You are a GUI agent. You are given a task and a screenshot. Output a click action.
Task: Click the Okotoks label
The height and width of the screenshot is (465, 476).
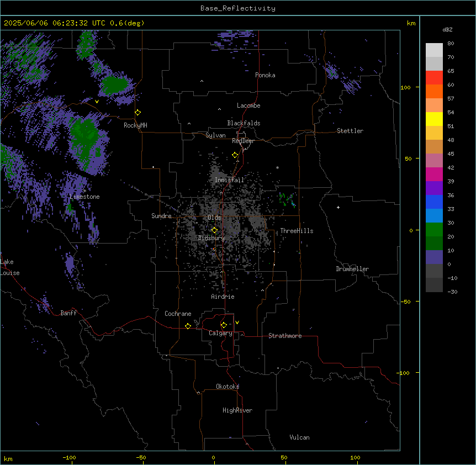228,387
